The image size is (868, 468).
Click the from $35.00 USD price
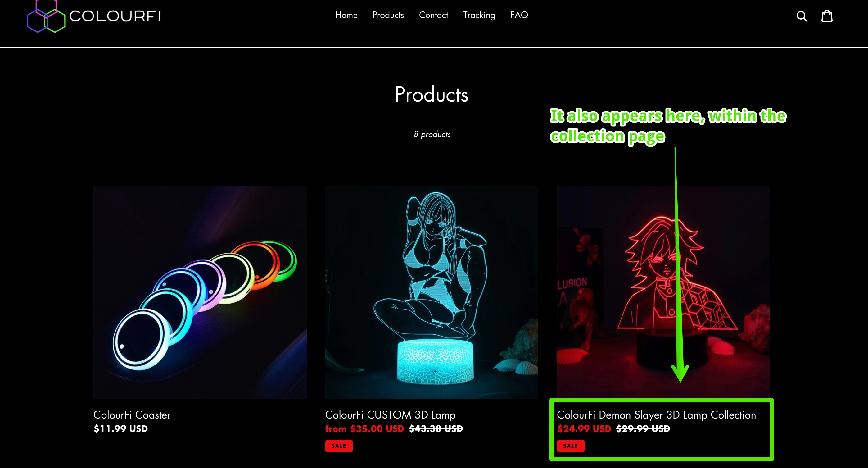point(364,429)
